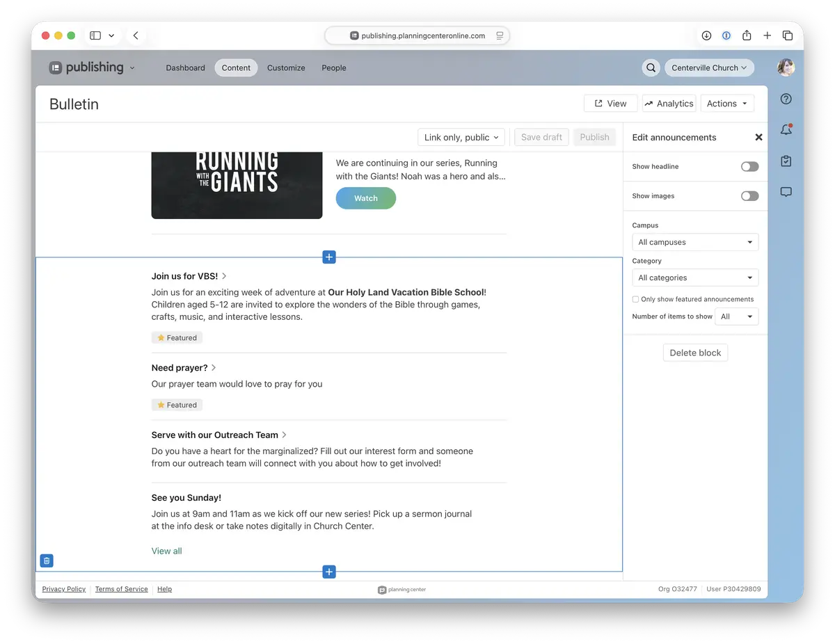This screenshot has height=644, width=835.
Task: Go back with Safari back arrow
Action: 136,35
